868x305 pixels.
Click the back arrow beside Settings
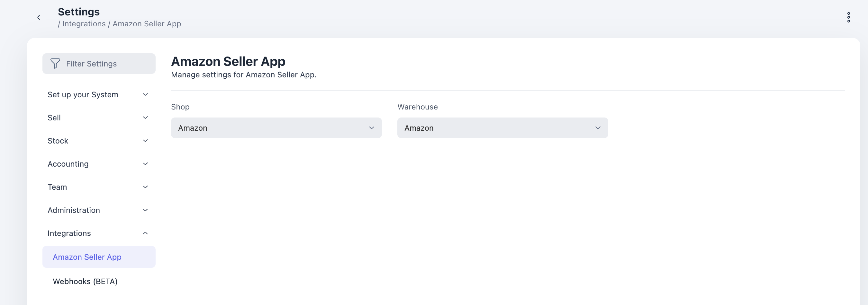(39, 17)
